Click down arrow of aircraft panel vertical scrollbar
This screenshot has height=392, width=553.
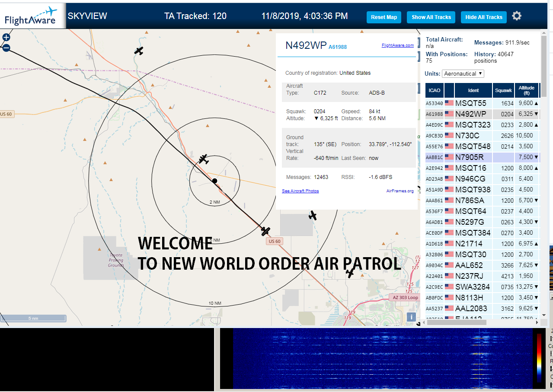click(x=543, y=316)
